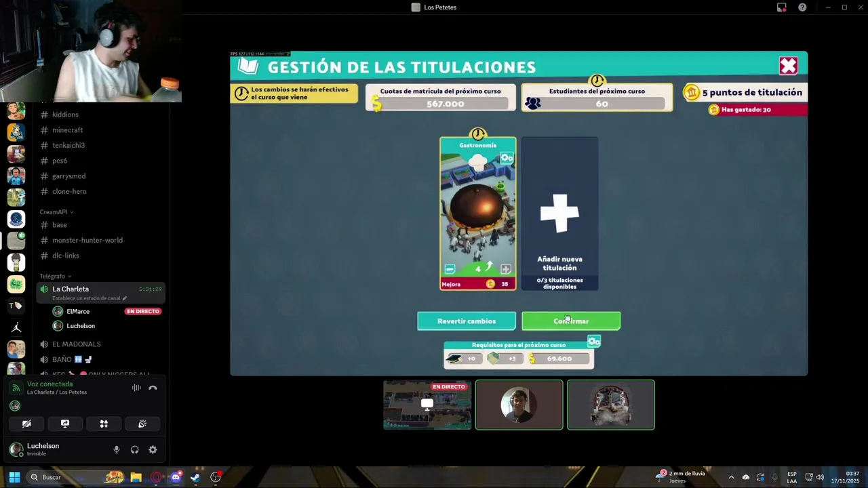Click the clock icon above Gastronomía card
The height and width of the screenshot is (488, 868).
click(x=478, y=134)
